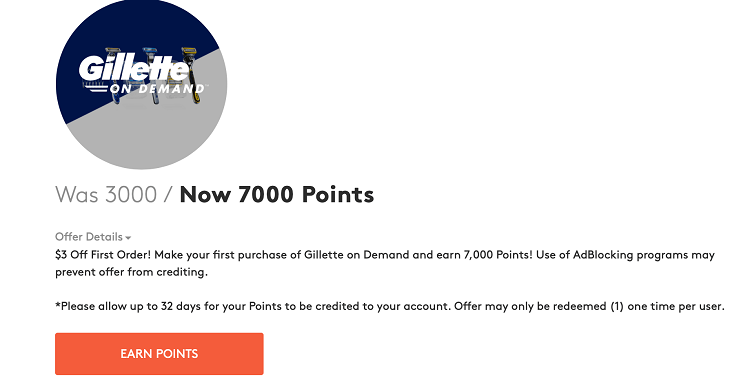Click Gillette on Demand in the offer description
This screenshot has width=750, height=389.
point(356,255)
